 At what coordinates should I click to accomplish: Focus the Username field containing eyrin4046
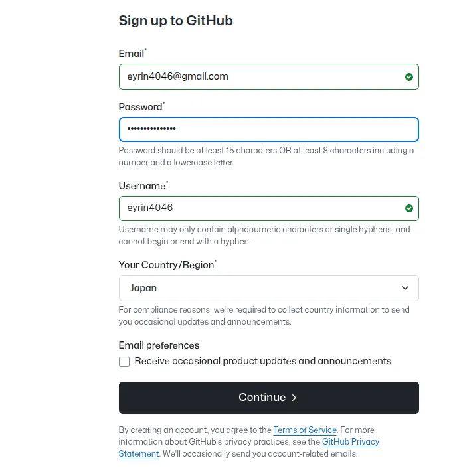(259, 208)
